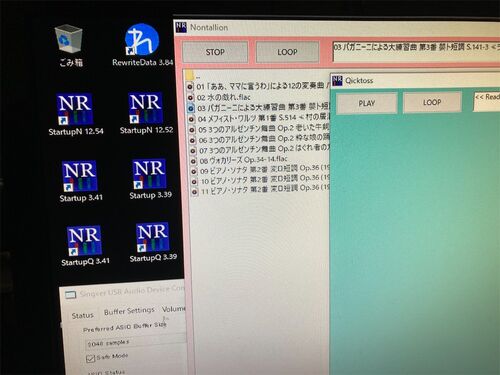The width and height of the screenshot is (500, 375).
Task: Select the file 02 水の戯れ.flac
Action: pyautogui.click(x=224, y=97)
